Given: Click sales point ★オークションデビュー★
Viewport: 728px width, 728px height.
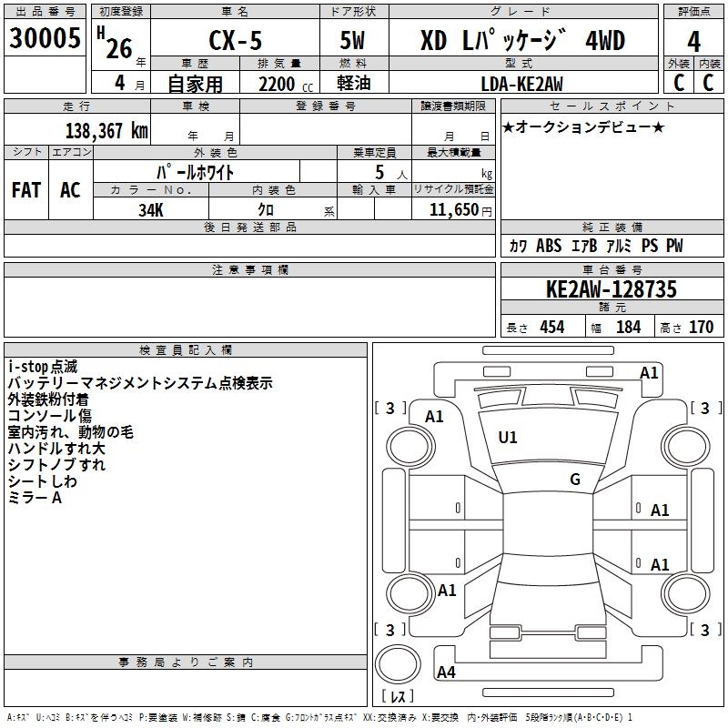Looking at the screenshot, I should tap(583, 126).
